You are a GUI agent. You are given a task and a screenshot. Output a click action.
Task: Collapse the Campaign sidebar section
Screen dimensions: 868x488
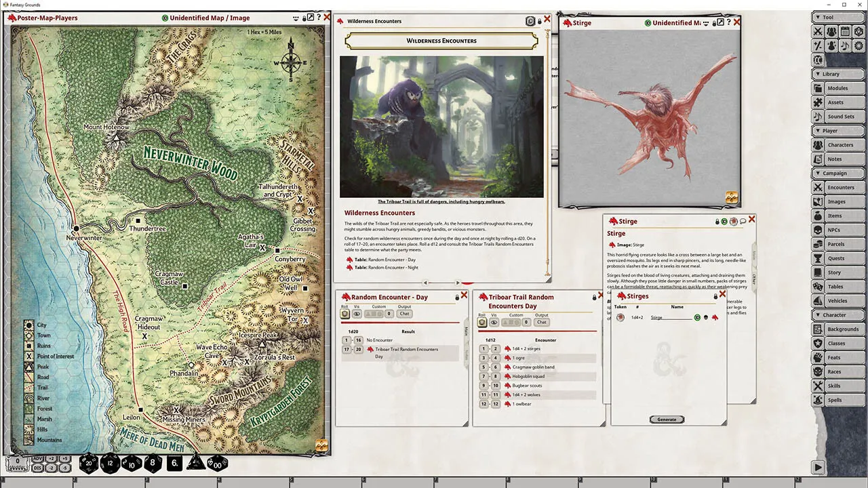click(x=839, y=173)
